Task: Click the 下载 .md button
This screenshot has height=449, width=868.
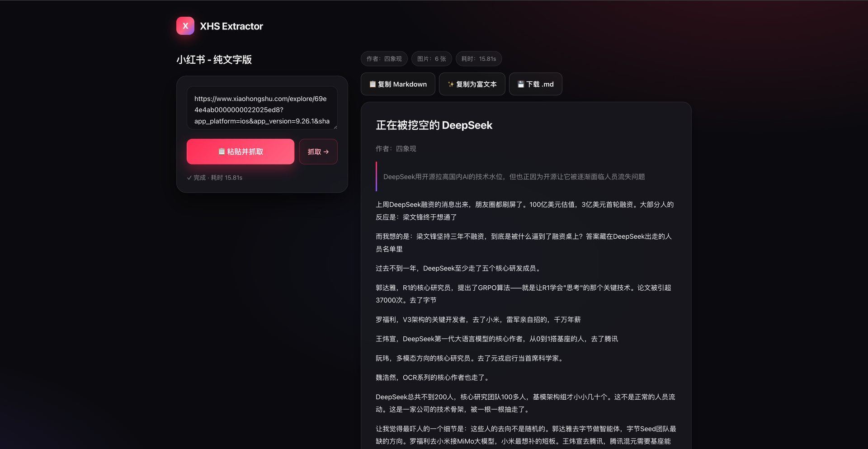Action: (536, 84)
